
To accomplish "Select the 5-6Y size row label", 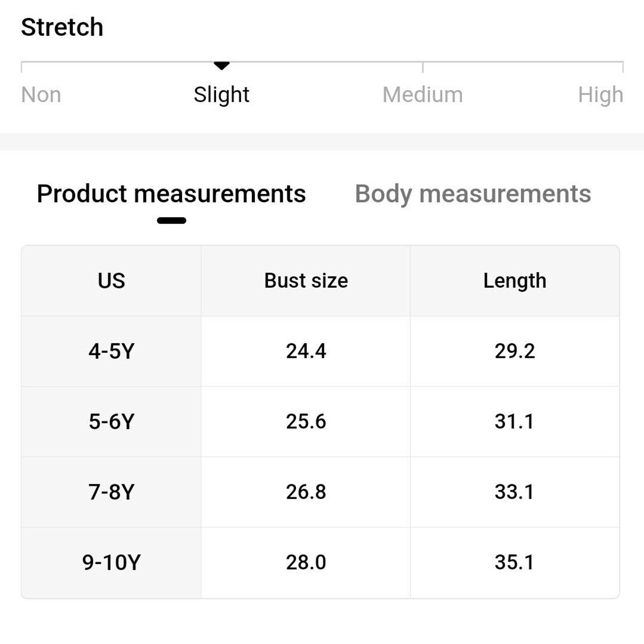I will point(111,421).
